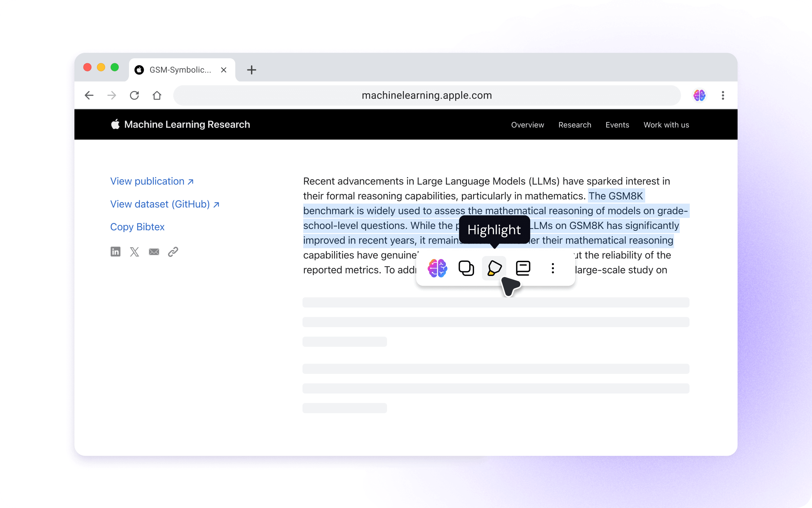The width and height of the screenshot is (812, 508).
Task: Click the Machine Learning Research title
Action: point(187,125)
